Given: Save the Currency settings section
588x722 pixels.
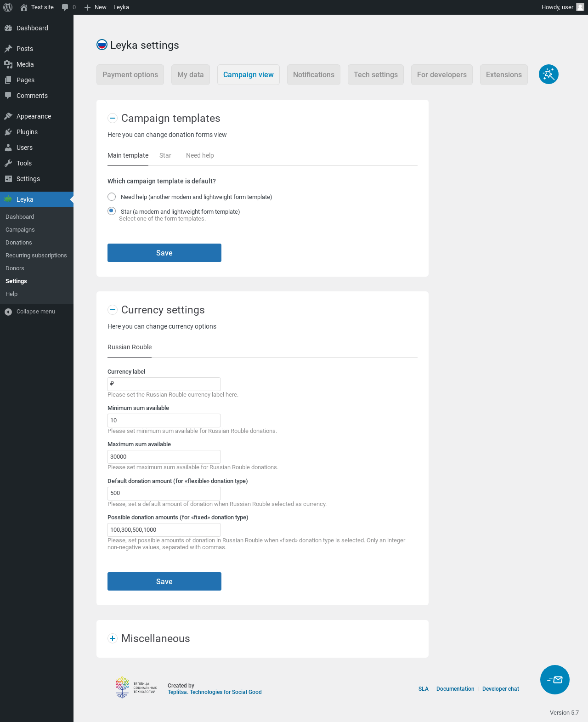Looking at the screenshot, I should 164,581.
